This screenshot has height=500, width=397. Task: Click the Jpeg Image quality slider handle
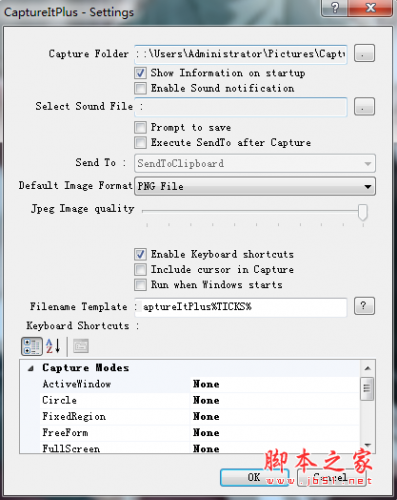pos(363,212)
